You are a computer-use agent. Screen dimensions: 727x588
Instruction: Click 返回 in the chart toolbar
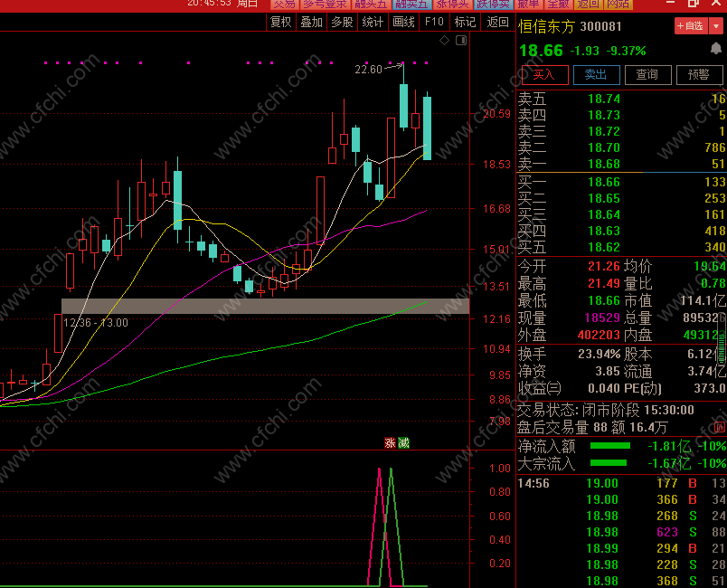(x=497, y=22)
